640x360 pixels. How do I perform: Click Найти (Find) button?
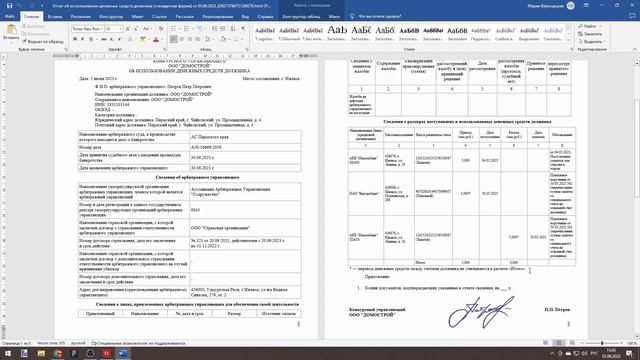click(x=589, y=26)
